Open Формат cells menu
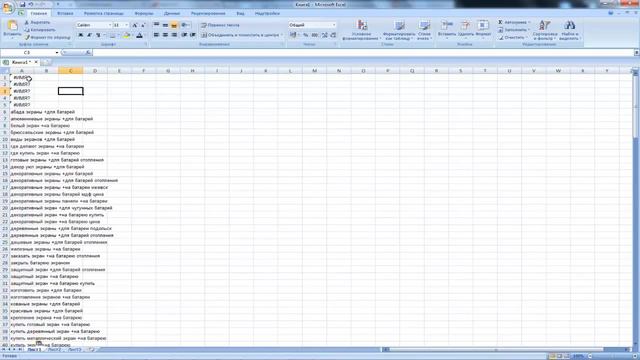The image size is (640, 360). pos(483,30)
